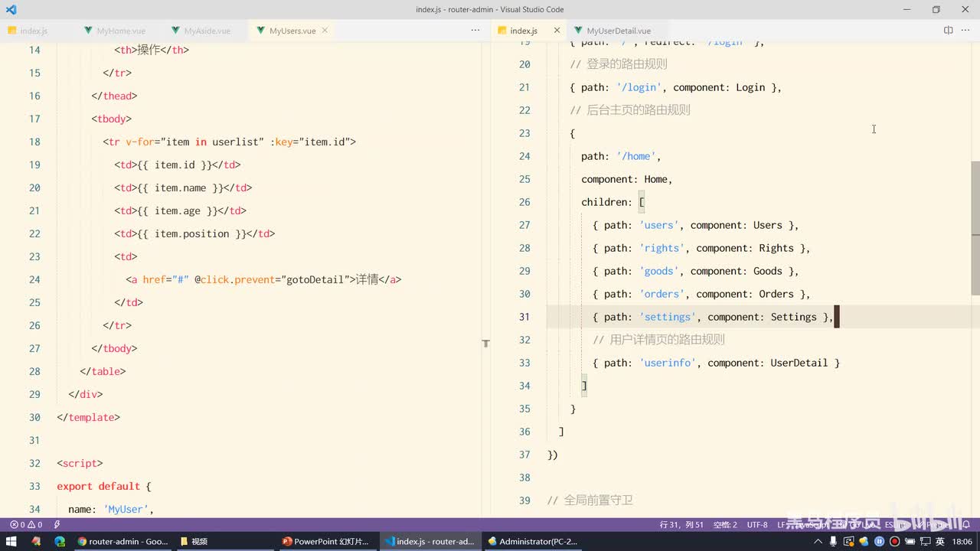Open Microsoft Edge from taskbar
Viewport: 980px width, 551px height.
[x=60, y=541]
